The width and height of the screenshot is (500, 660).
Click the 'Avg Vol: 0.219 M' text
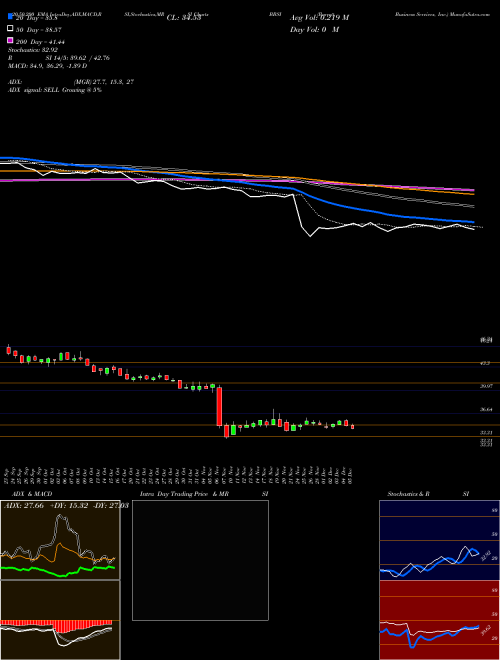tap(319, 18)
